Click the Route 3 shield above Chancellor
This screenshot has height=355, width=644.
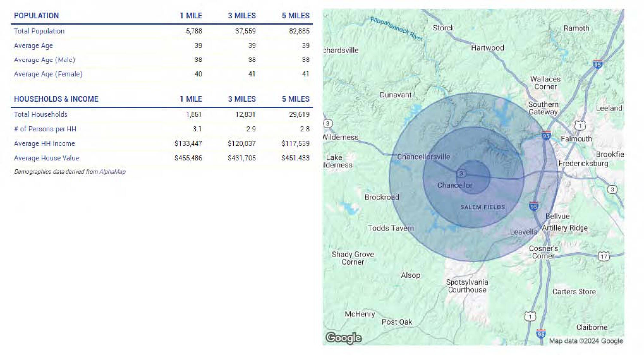(x=462, y=173)
